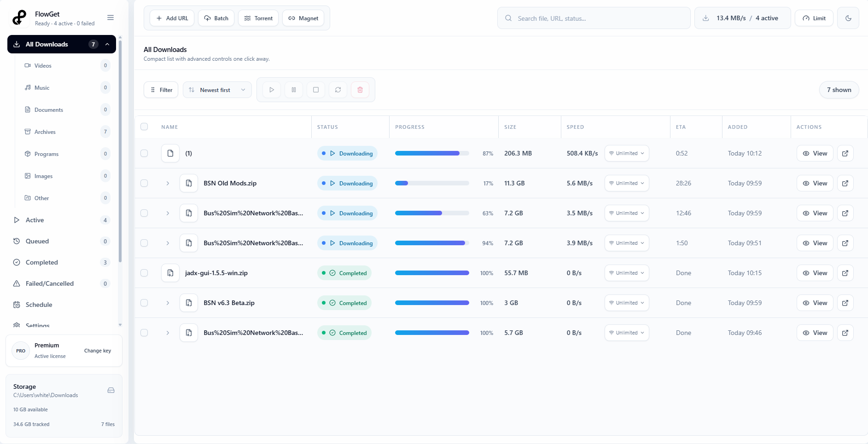
Task: Click the Add URL button
Action: (172, 18)
